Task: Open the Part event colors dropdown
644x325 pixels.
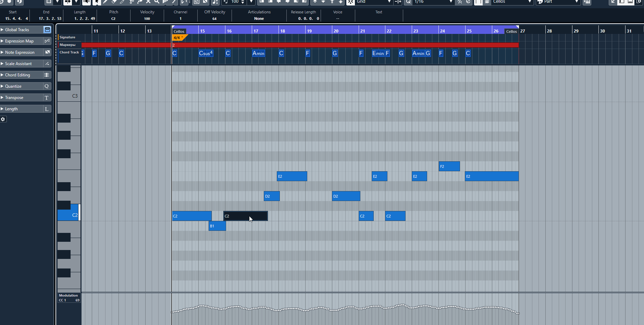Action: (558, 2)
